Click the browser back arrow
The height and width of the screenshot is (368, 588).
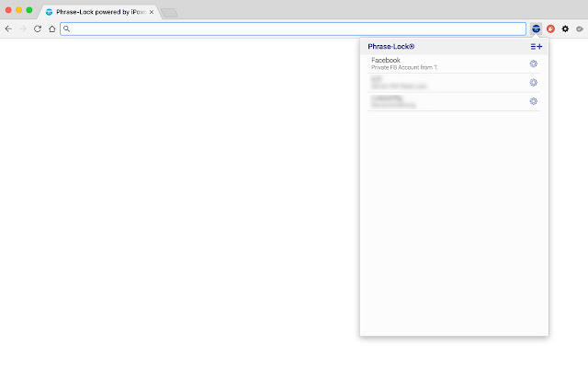[x=8, y=29]
